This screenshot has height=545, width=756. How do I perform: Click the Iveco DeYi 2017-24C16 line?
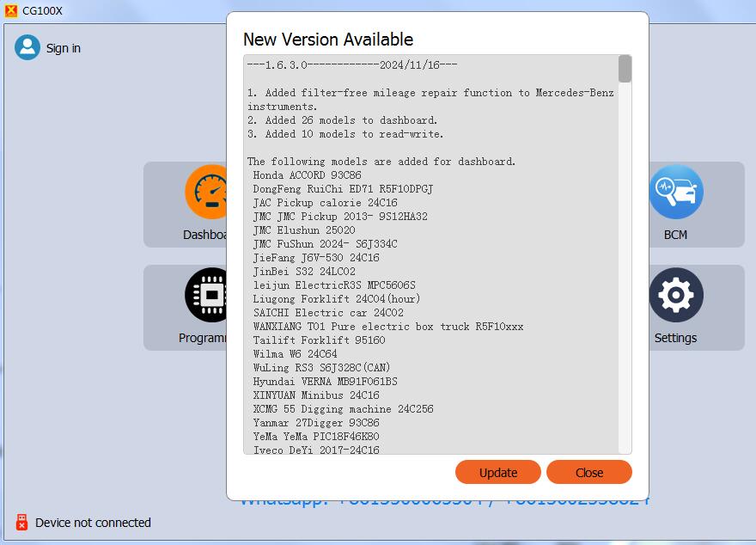(x=316, y=450)
